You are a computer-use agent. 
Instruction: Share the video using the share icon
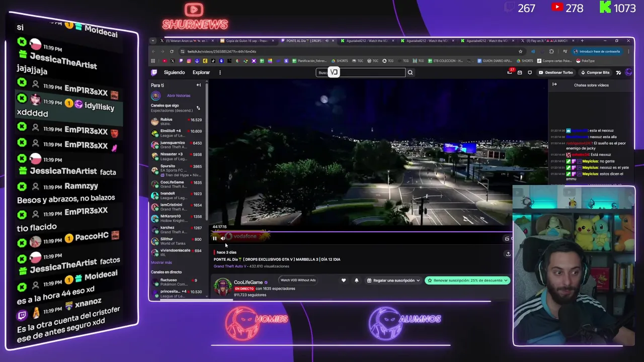point(508,254)
